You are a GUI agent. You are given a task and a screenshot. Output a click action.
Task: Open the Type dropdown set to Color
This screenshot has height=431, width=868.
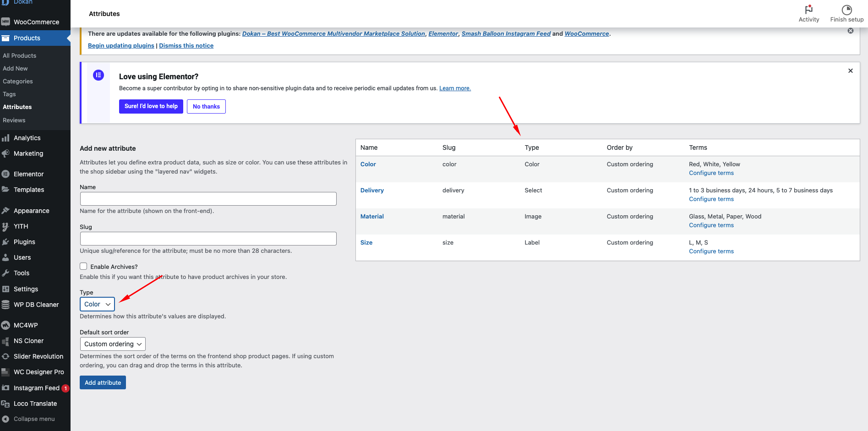click(x=97, y=304)
